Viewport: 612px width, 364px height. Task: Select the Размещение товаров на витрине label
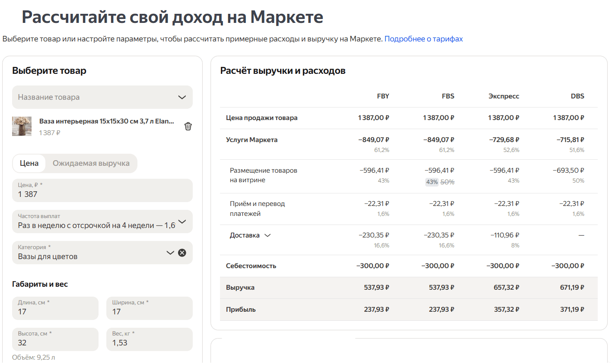263,175
